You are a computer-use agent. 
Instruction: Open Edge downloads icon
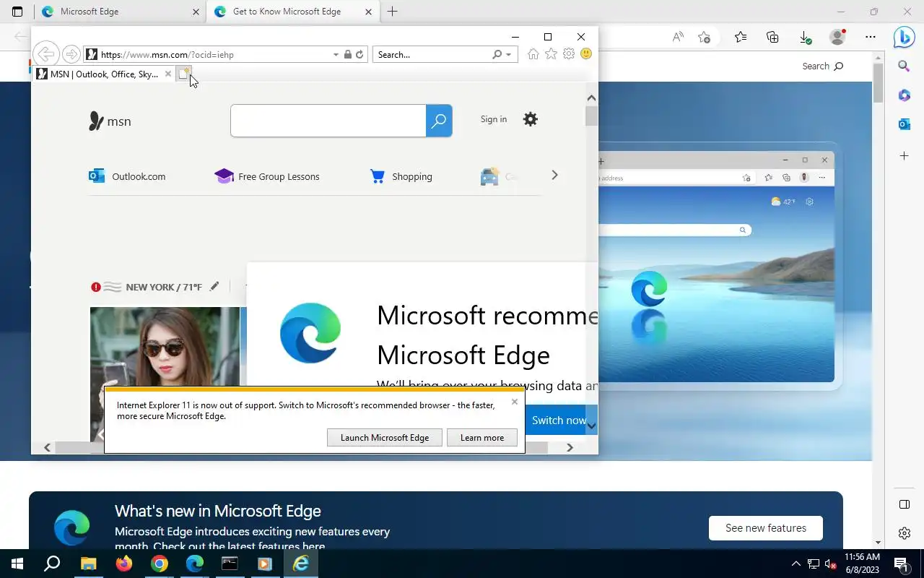coord(805,37)
